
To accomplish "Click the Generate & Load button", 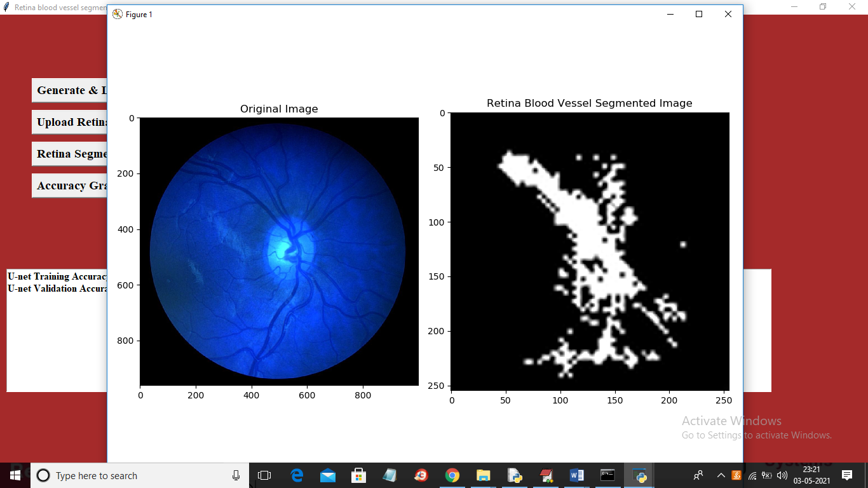I will tap(70, 90).
